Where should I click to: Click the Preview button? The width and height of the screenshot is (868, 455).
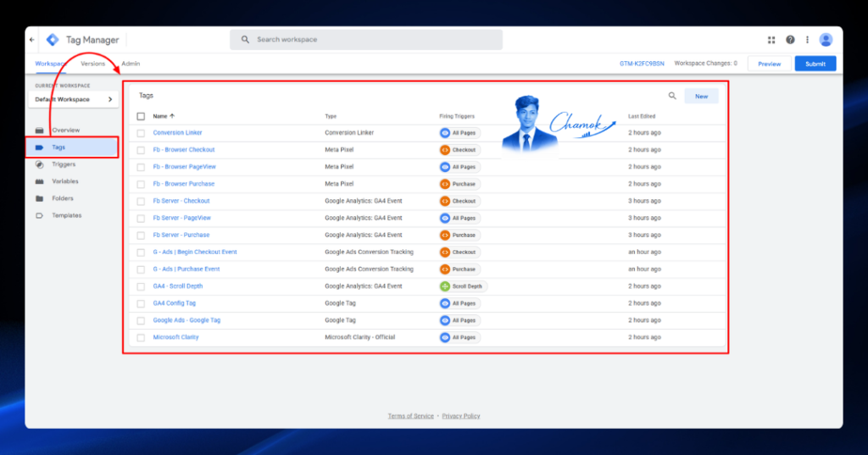769,64
